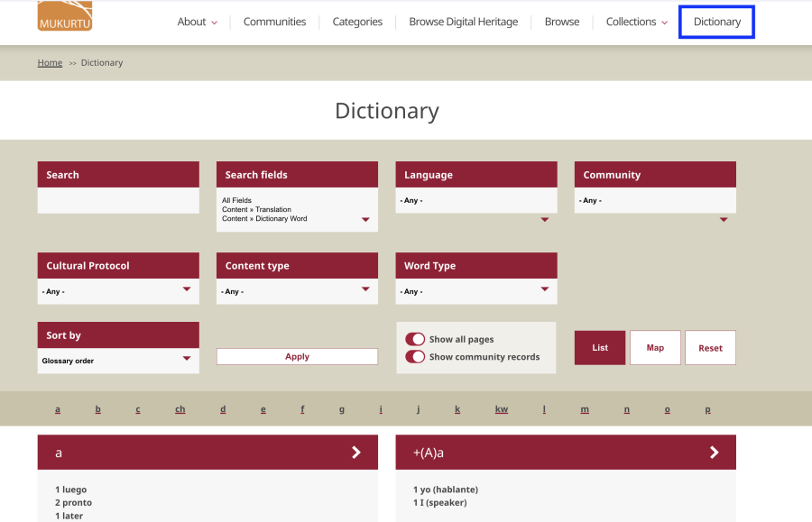Open Browse Digital Heritage

(464, 22)
